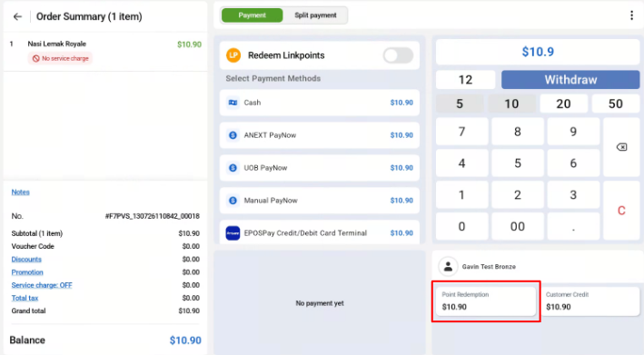Select EPOSPay Credit/Debit Card Terminal

[x=320, y=232]
